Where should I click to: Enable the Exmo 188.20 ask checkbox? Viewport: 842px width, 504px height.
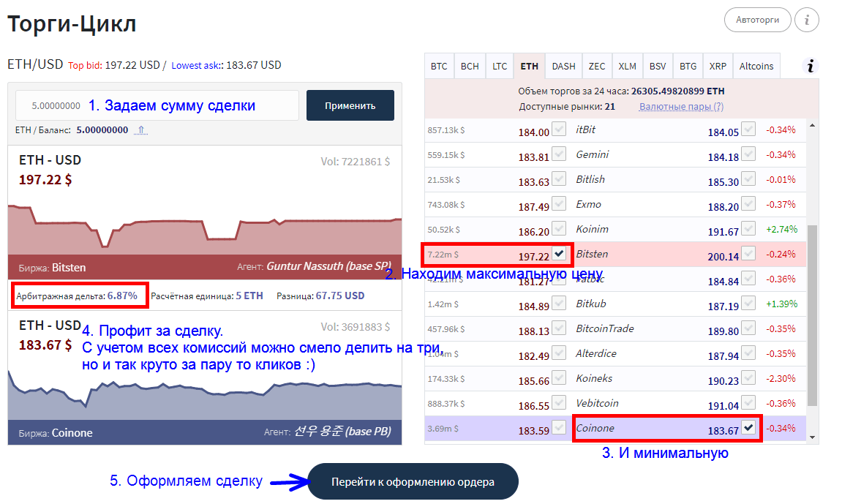[x=748, y=204]
